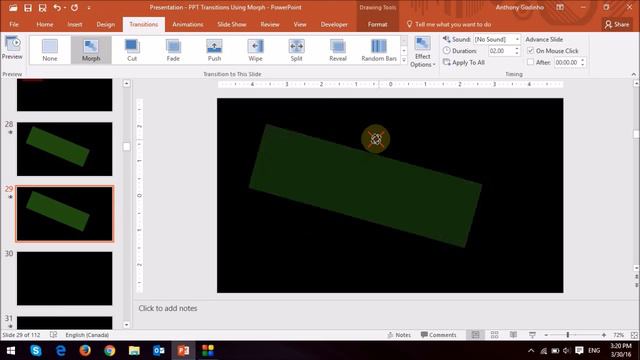The width and height of the screenshot is (640, 360).
Task: Click the Share button
Action: click(617, 24)
